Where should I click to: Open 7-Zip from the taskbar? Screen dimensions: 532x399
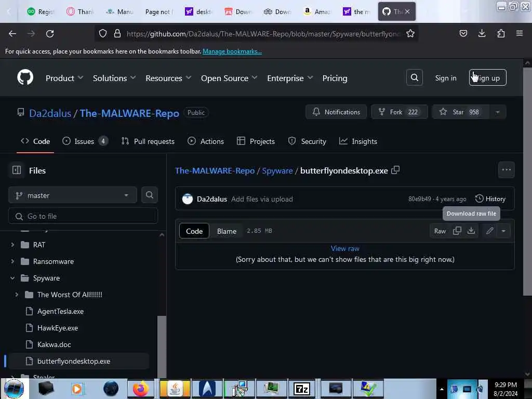(302, 389)
